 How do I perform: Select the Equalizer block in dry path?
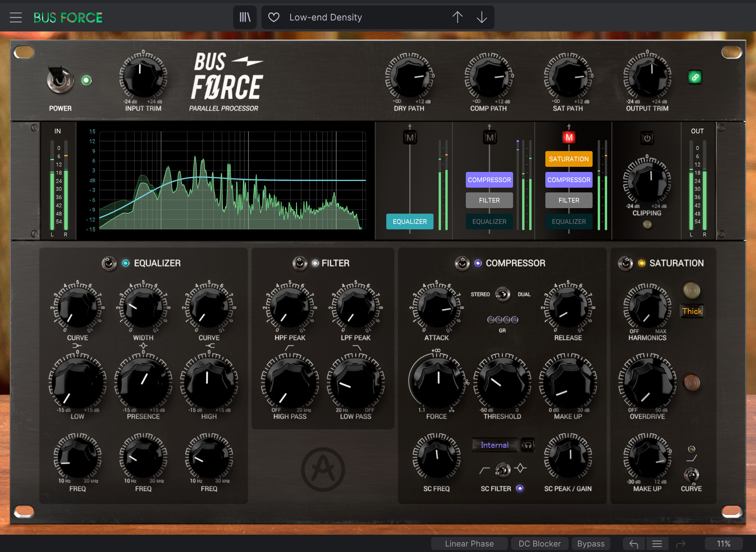click(410, 222)
